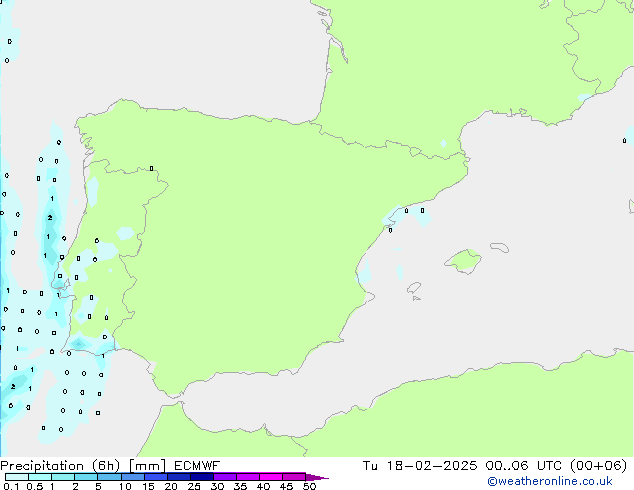634x490 pixels.
Task: Click the legend label "40"
Action: click(263, 486)
